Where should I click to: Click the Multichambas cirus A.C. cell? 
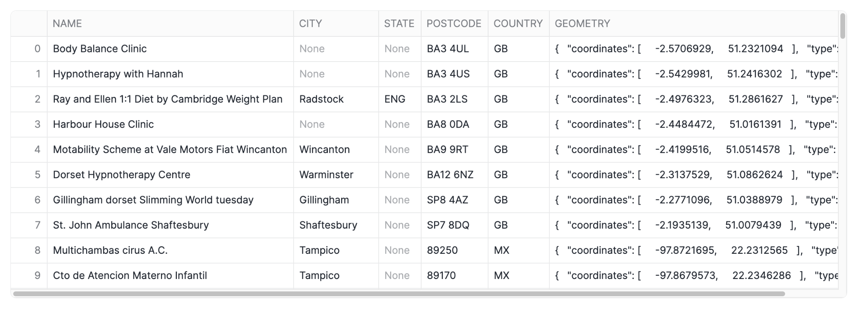pos(110,250)
